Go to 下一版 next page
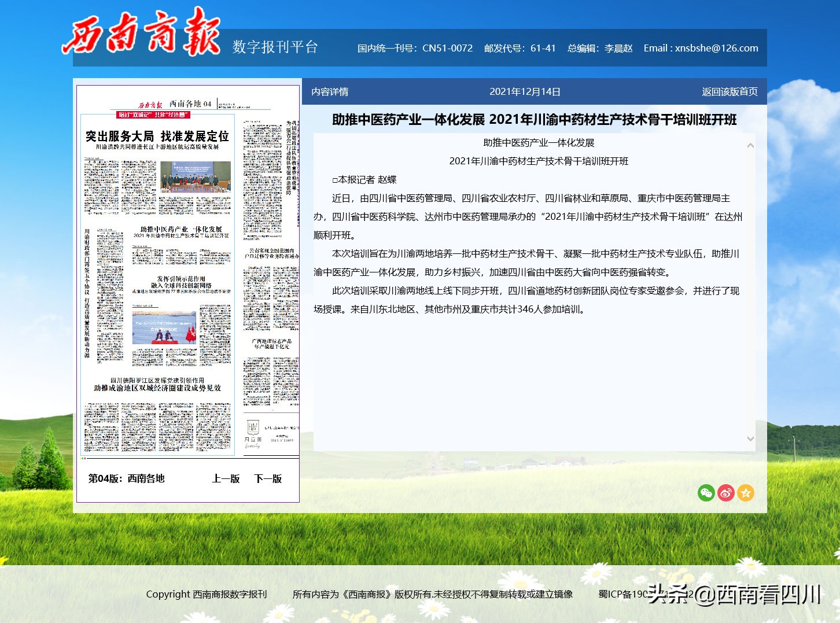 pyautogui.click(x=268, y=478)
